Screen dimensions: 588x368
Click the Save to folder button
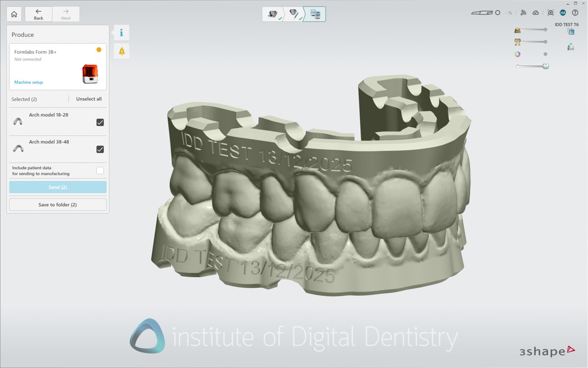click(x=57, y=204)
